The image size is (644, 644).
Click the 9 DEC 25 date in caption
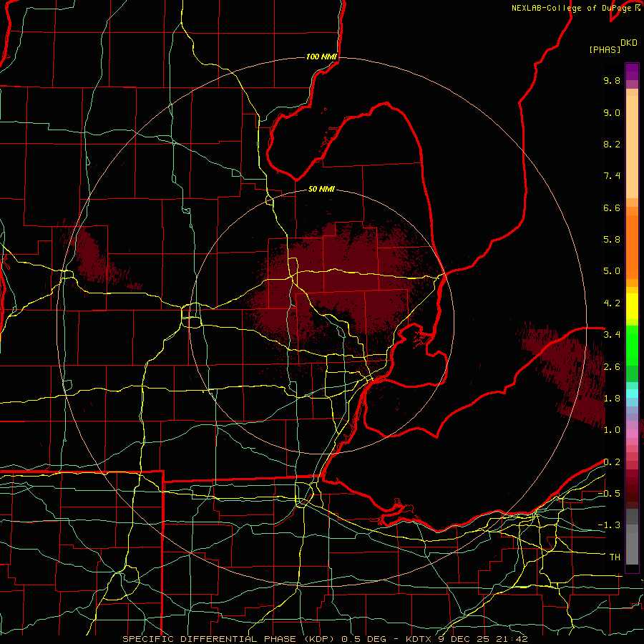[463, 639]
